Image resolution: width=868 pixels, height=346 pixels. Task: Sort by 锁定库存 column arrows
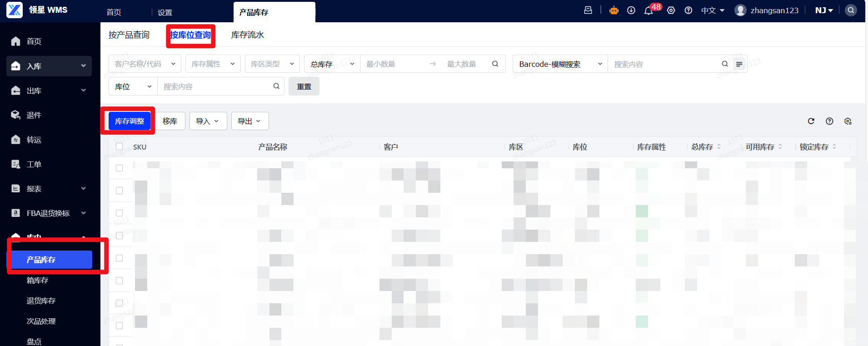834,146
